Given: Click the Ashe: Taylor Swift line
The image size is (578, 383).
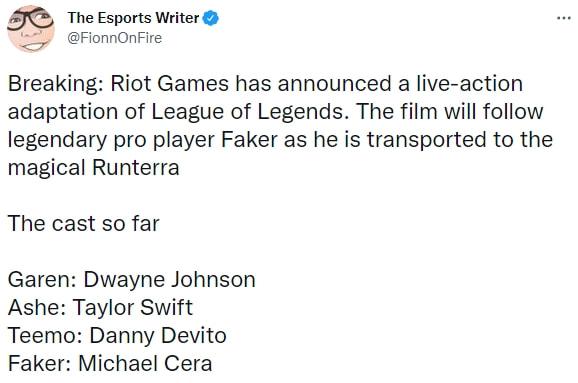Looking at the screenshot, I should pyautogui.click(x=100, y=308).
